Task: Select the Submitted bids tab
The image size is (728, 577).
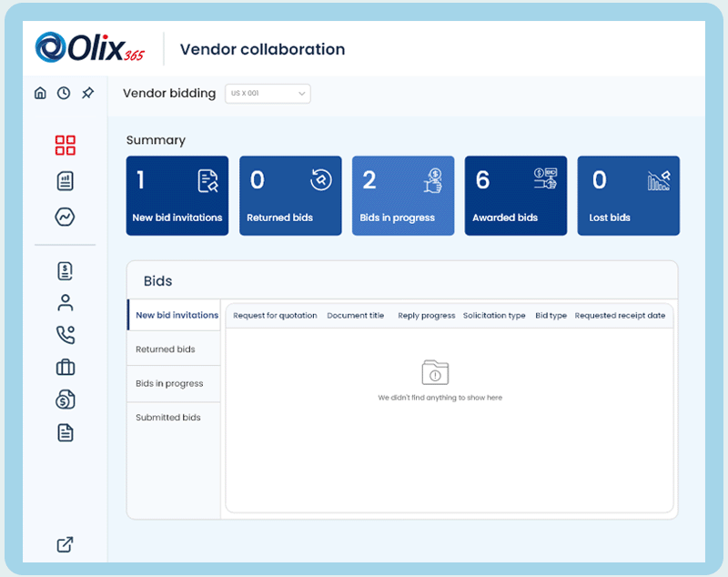Action: coord(168,417)
